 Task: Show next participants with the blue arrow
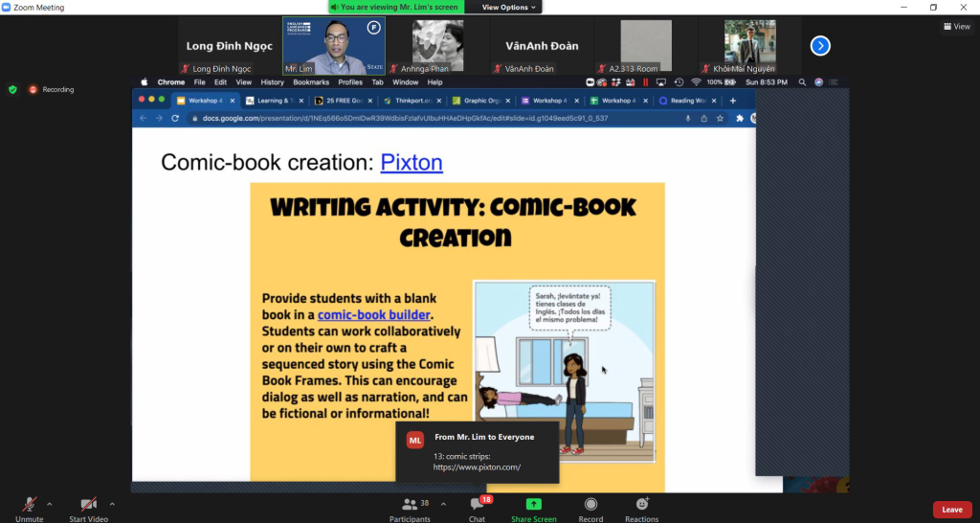coord(820,46)
